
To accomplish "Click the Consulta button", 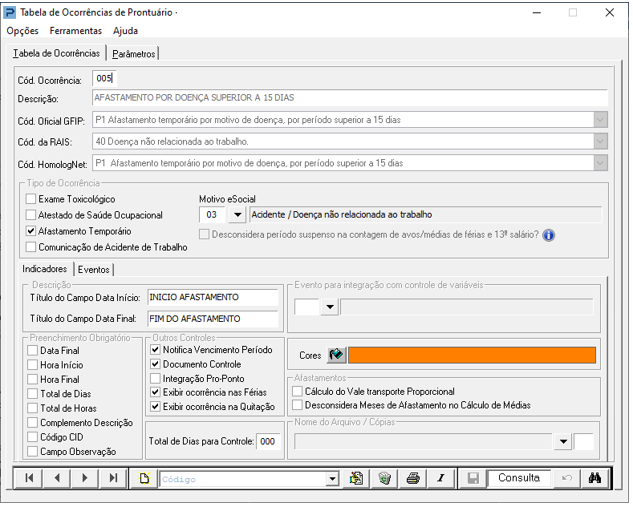I will click(519, 478).
